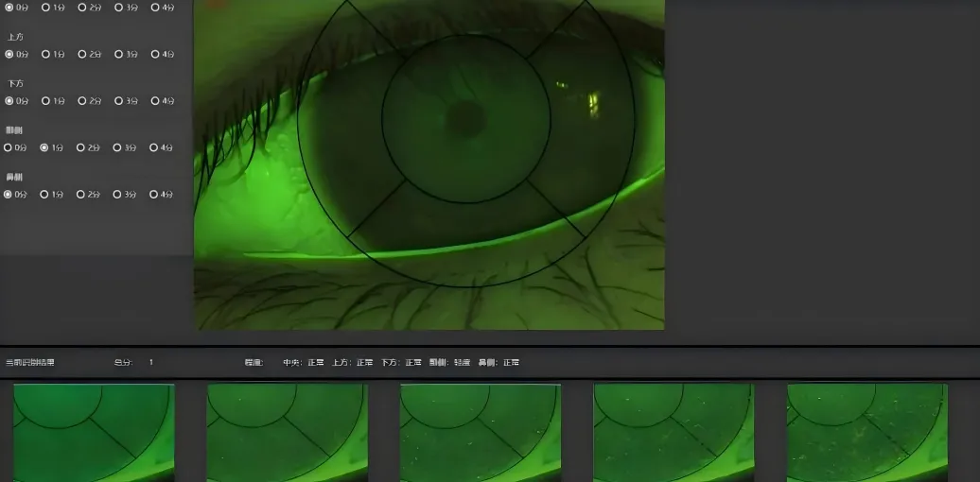The height and width of the screenshot is (482, 980).
Task: Select 1分 in the 鼻侧 row
Action: coord(44,194)
